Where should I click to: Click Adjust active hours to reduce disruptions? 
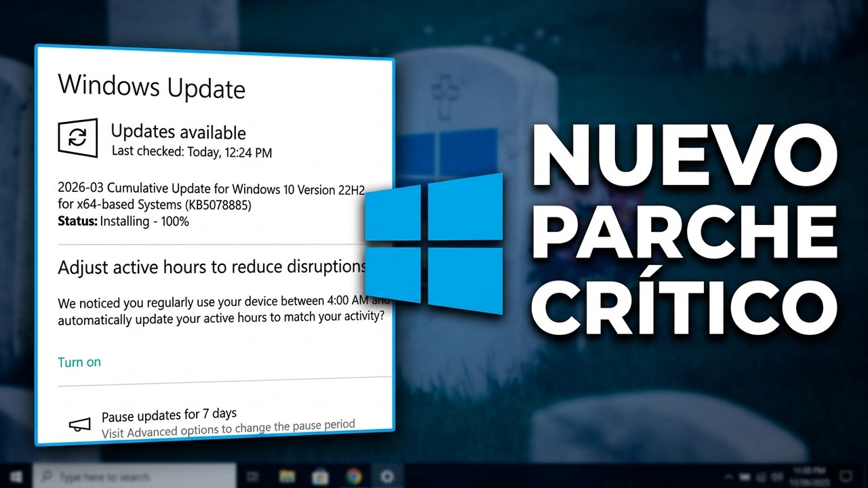(212, 266)
